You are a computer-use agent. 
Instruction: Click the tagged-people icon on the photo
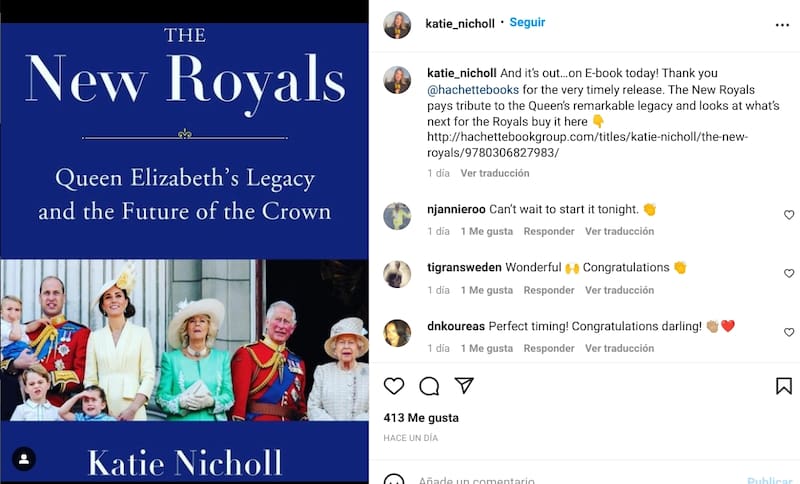tap(24, 459)
